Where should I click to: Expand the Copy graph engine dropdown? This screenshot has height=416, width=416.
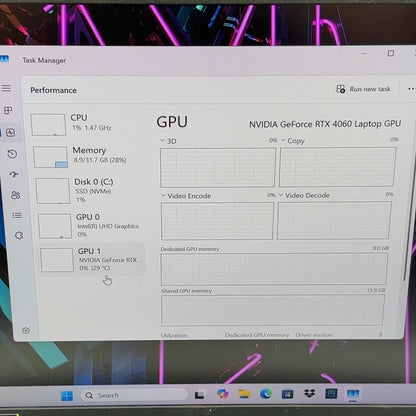pyautogui.click(x=292, y=141)
